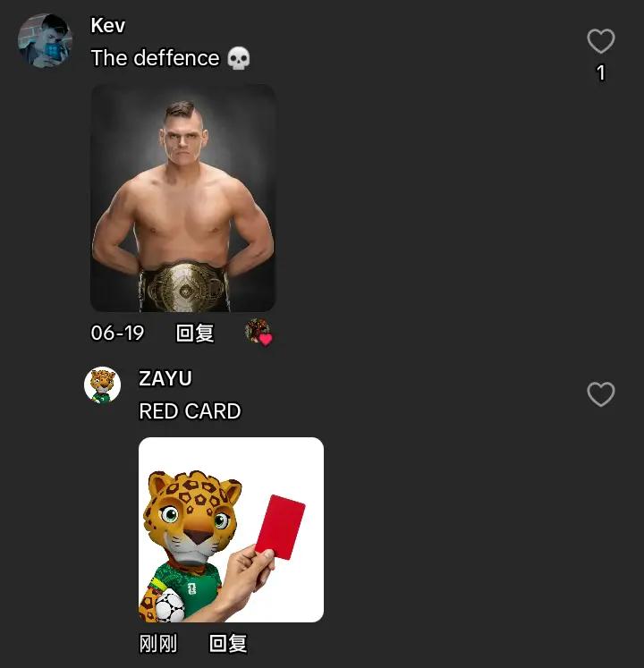This screenshot has width=644, height=668.
Task: View the jaguar mascot red card image
Action: 231,529
